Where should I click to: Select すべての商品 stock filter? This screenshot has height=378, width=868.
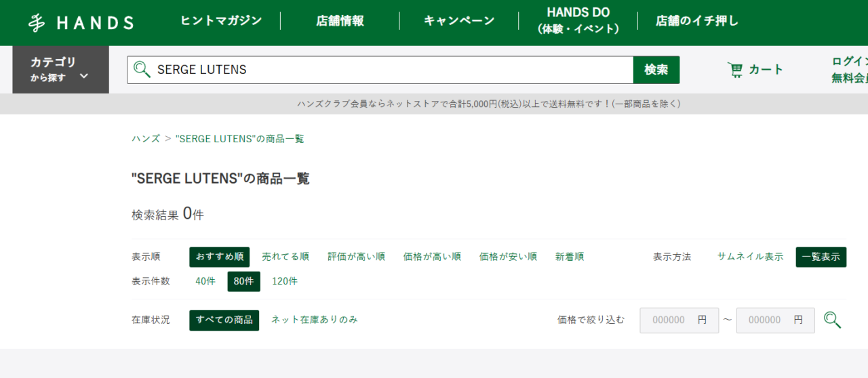point(224,320)
